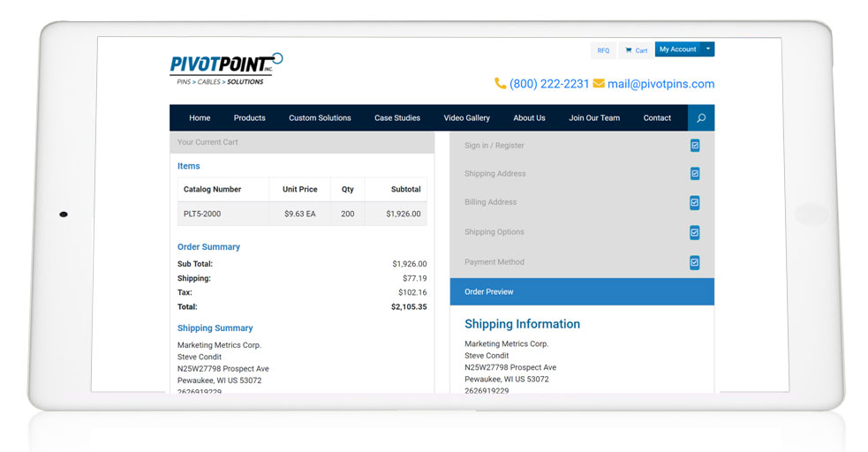Image resolution: width=868 pixels, height=452 pixels.
Task: Expand the Shipping Address step
Action: coord(582,174)
